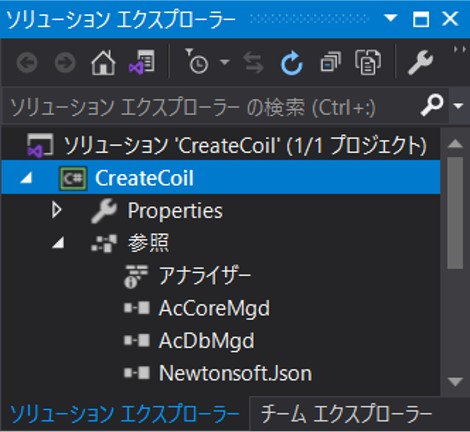Click the Back navigation arrow in toolbar
This screenshot has height=432, width=470.
click(x=27, y=62)
